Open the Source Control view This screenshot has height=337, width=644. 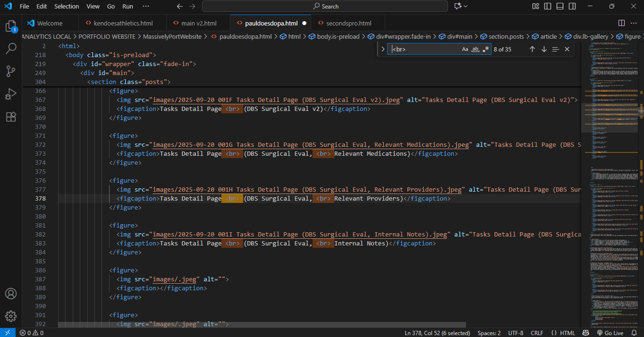pyautogui.click(x=11, y=71)
